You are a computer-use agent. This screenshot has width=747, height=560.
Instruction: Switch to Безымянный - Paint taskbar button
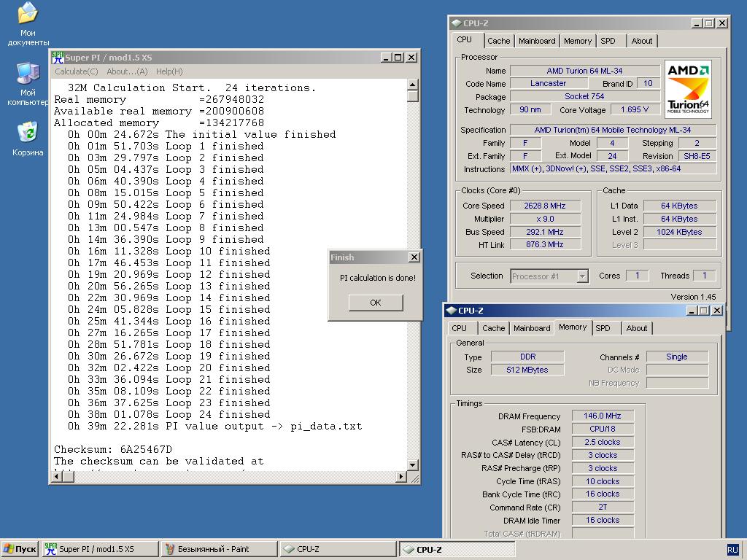[219, 549]
